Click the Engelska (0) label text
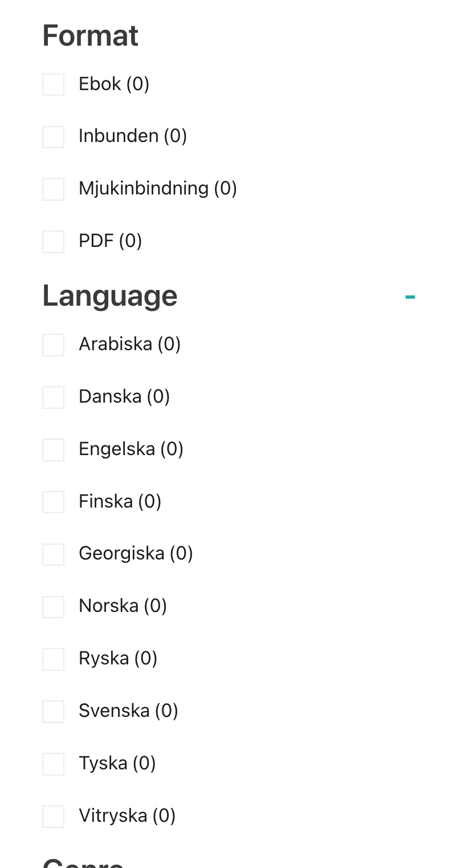The image size is (473, 868). coord(131,449)
